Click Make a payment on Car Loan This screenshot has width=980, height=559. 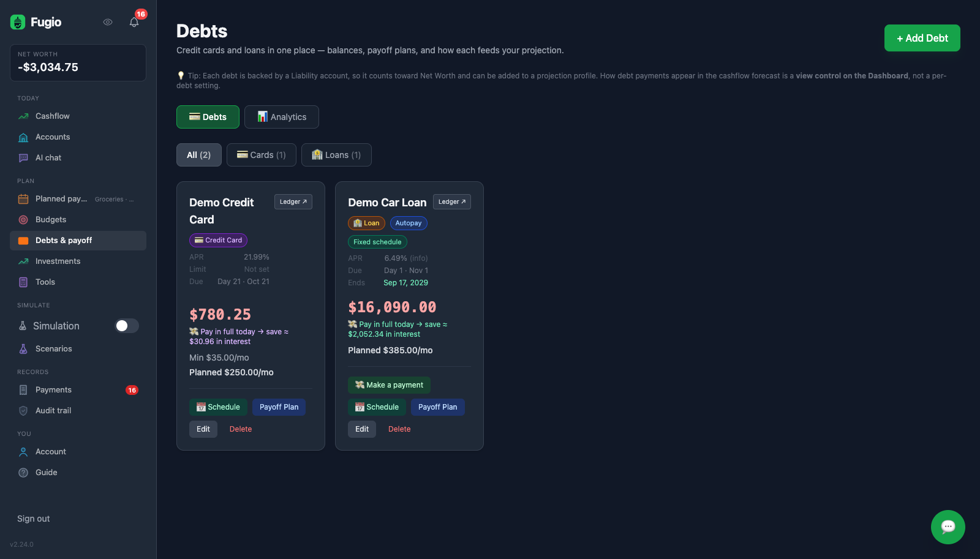[389, 385]
